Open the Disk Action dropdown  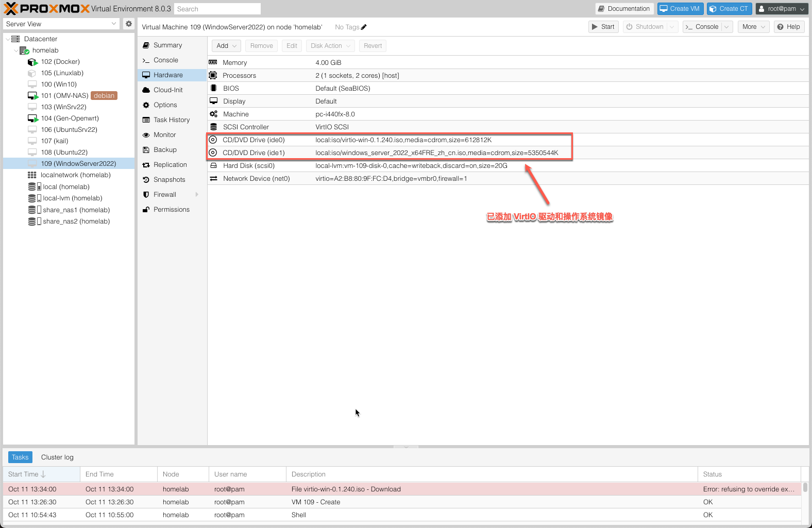coord(331,46)
